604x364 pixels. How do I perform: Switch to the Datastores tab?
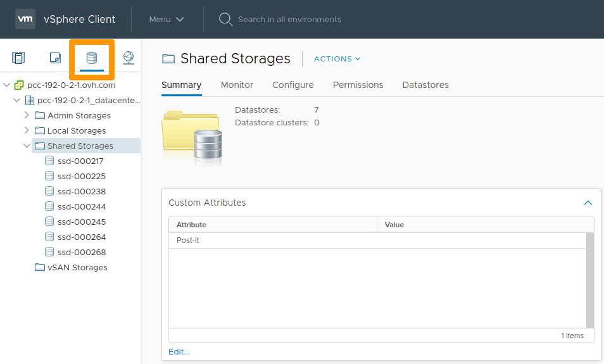(425, 85)
